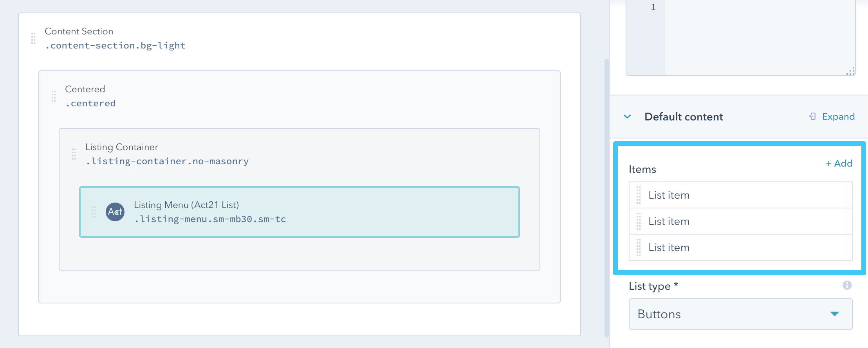Click the Act icon on Listing Menu module
The width and height of the screenshot is (868, 348).
[115, 212]
